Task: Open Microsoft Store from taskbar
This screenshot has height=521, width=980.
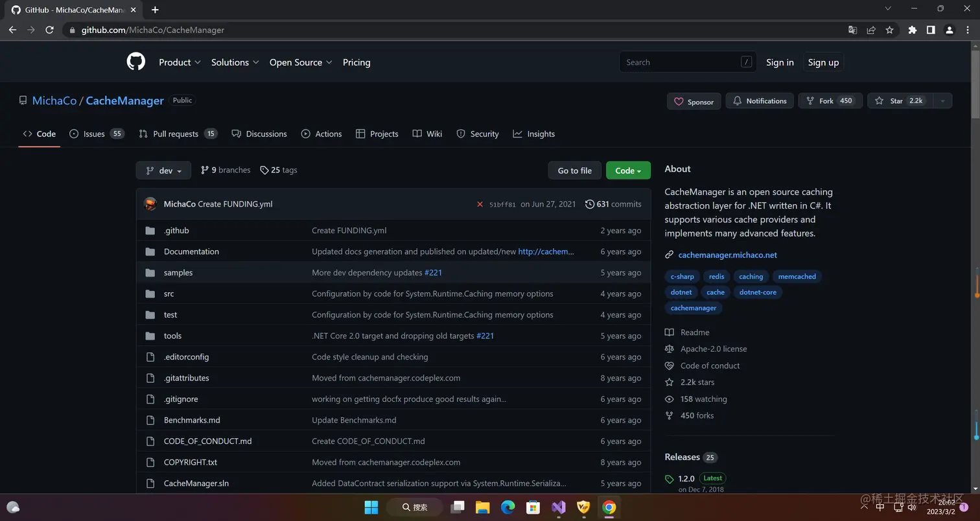Action: [x=533, y=507]
